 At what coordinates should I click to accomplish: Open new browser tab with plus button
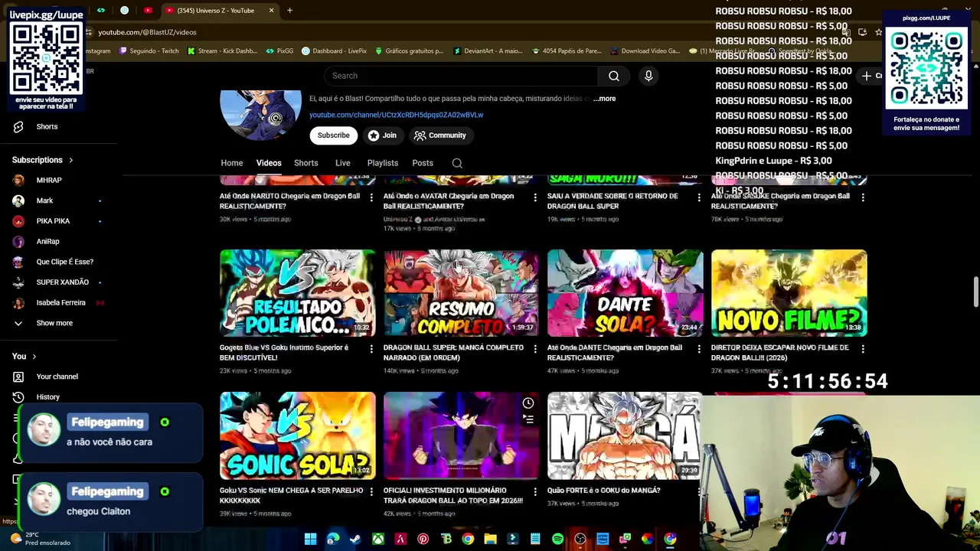[x=289, y=11]
